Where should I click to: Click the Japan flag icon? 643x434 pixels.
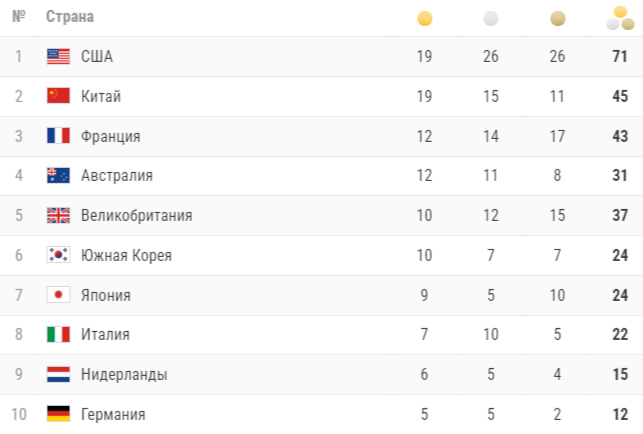[58, 295]
